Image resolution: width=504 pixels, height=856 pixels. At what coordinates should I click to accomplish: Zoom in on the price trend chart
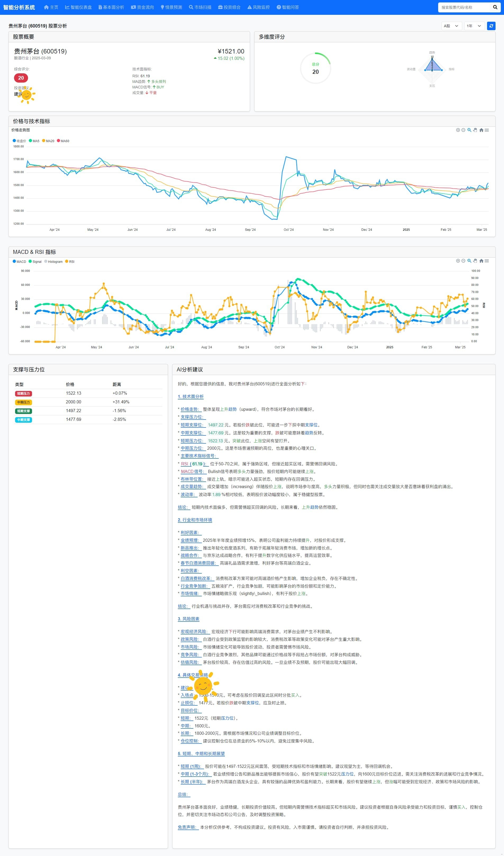(x=458, y=130)
